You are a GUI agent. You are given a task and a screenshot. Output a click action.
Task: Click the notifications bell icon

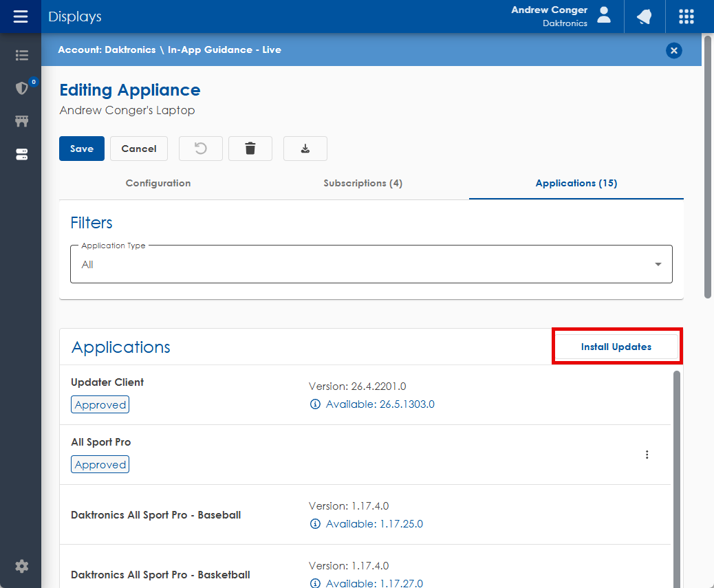point(645,17)
